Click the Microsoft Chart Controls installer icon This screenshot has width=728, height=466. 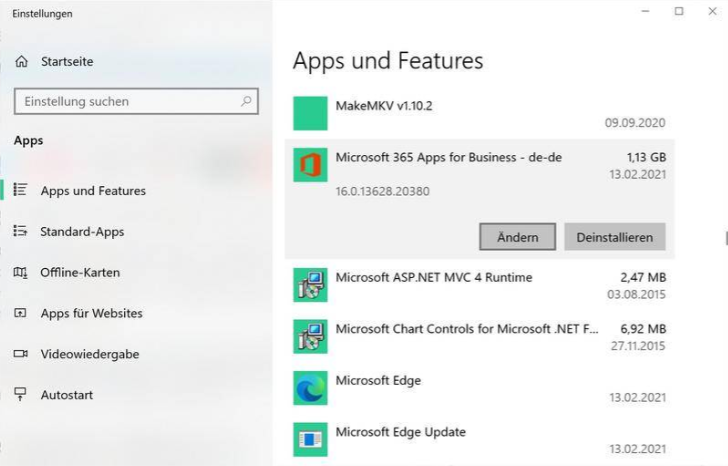tap(310, 337)
